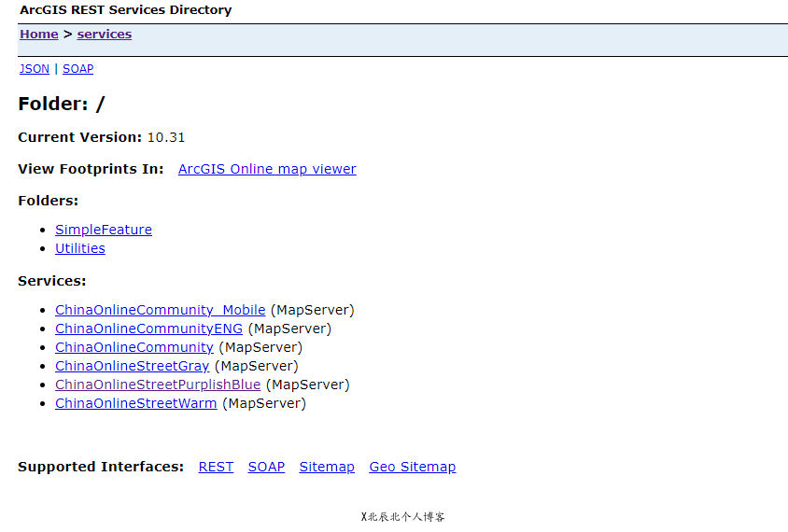The image size is (788, 532).
Task: Select the ChinaOnlineCommunityENG service
Action: pos(148,329)
